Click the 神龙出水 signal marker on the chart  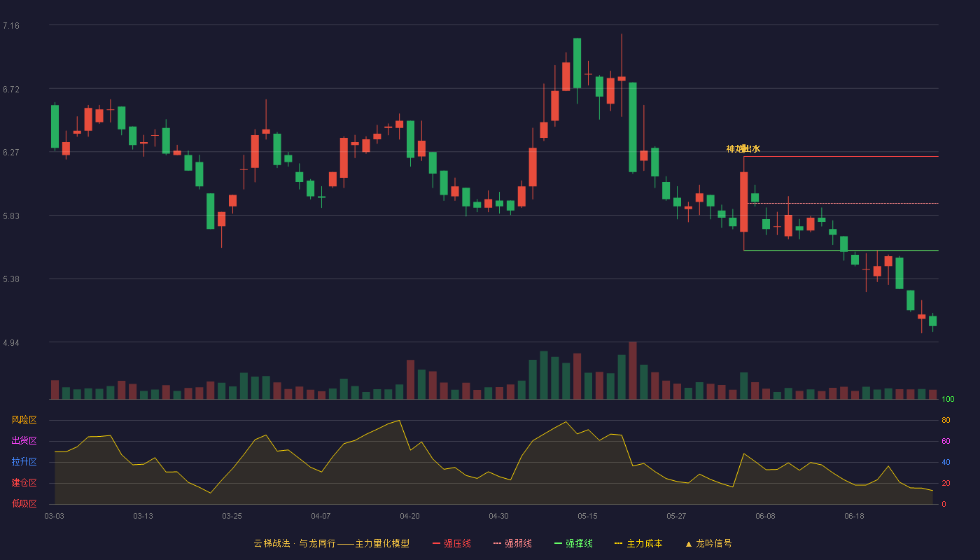[743, 148]
